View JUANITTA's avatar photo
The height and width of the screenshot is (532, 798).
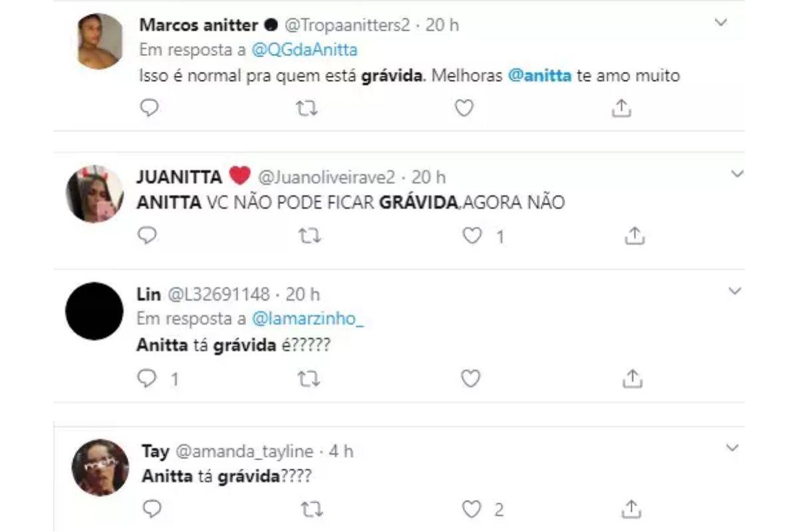(x=94, y=194)
